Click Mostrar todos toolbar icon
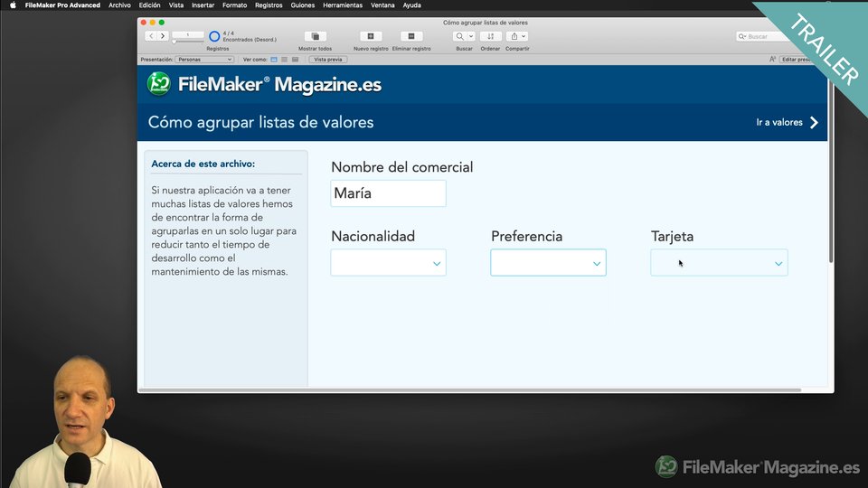 click(x=315, y=36)
